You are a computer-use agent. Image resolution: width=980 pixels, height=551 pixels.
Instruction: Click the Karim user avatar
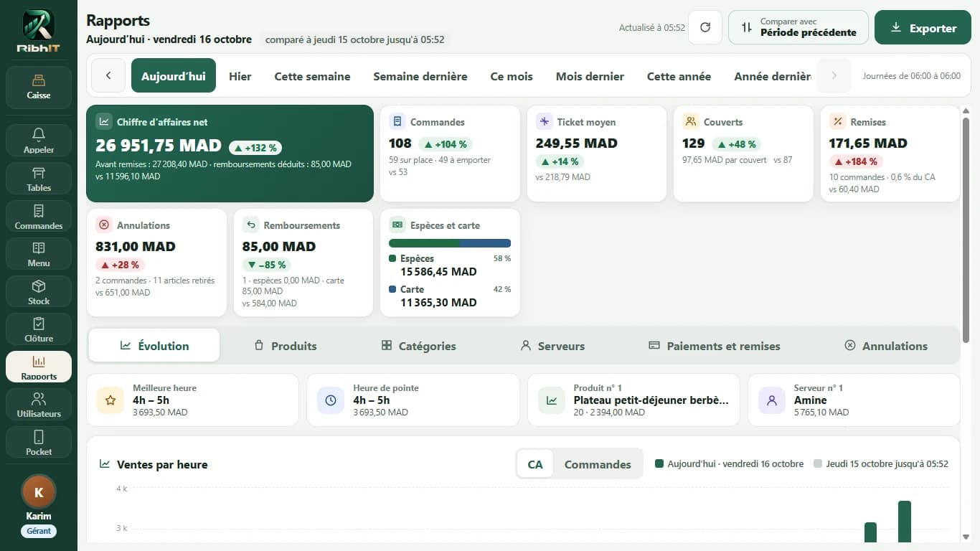39,492
